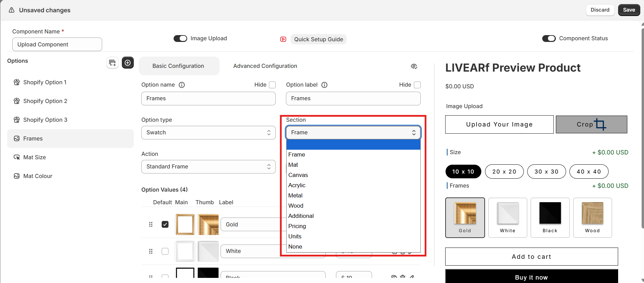Click the Option name Frames field
644x283 pixels.
[x=208, y=99]
